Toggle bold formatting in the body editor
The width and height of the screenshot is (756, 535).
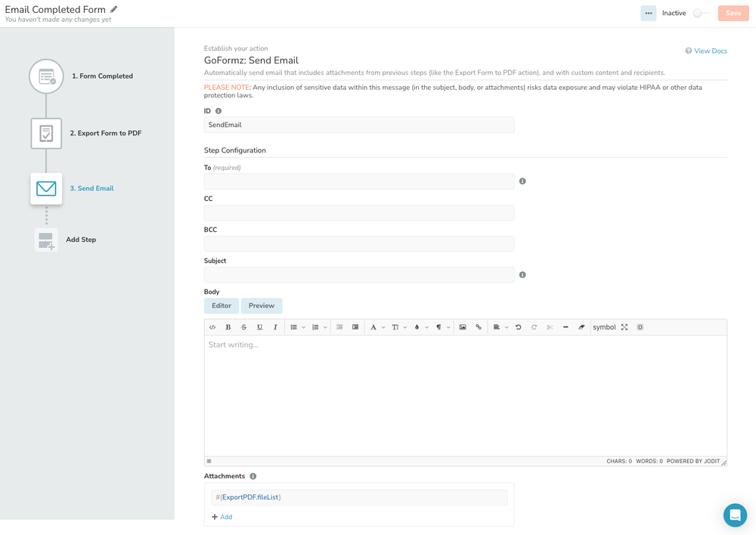tap(228, 326)
